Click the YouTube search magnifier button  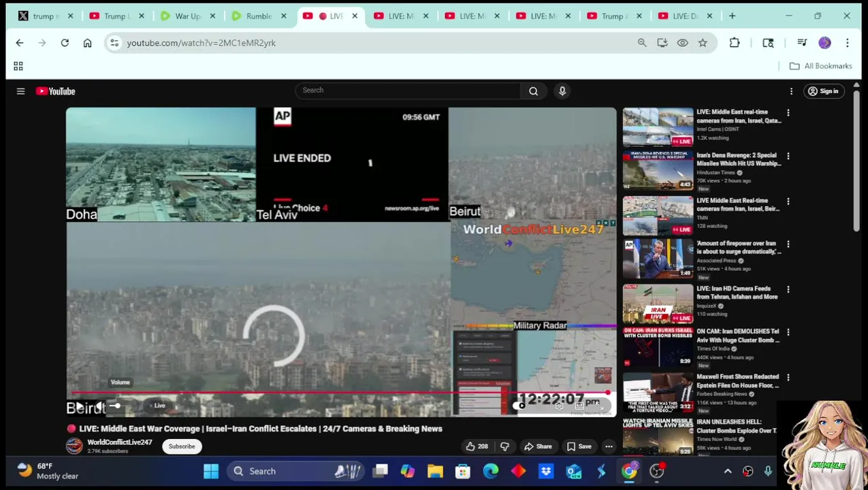point(533,91)
